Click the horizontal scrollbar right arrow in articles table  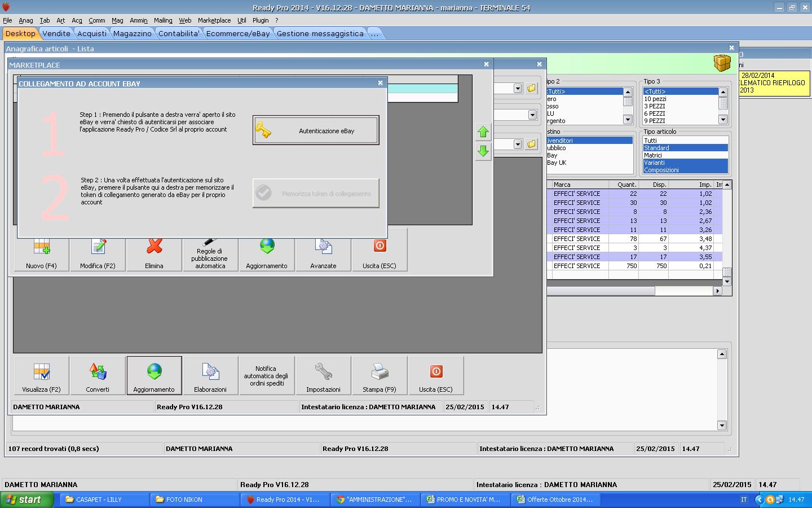click(717, 291)
